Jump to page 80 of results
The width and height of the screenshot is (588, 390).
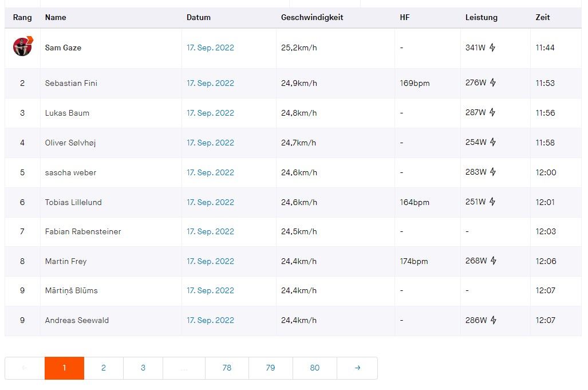coord(314,368)
